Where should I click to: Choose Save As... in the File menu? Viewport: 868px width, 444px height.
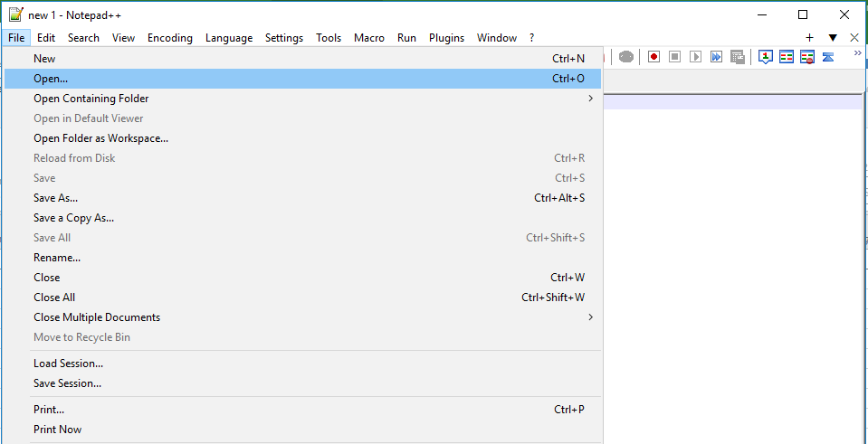(55, 198)
